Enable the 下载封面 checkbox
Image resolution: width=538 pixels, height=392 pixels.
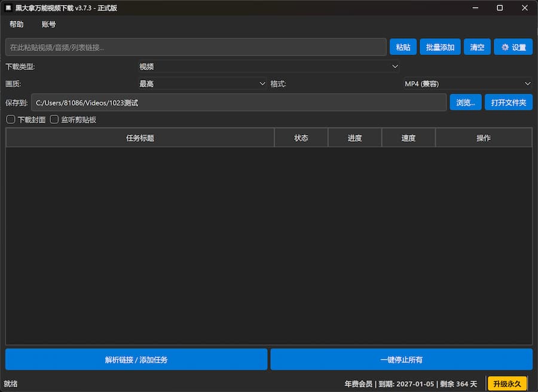pyautogui.click(x=11, y=120)
